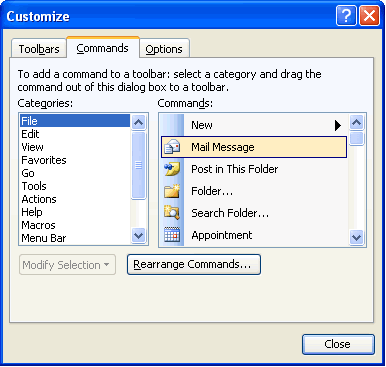Switch to the Toolbars tab
The width and height of the screenshot is (386, 367).
pos(39,49)
